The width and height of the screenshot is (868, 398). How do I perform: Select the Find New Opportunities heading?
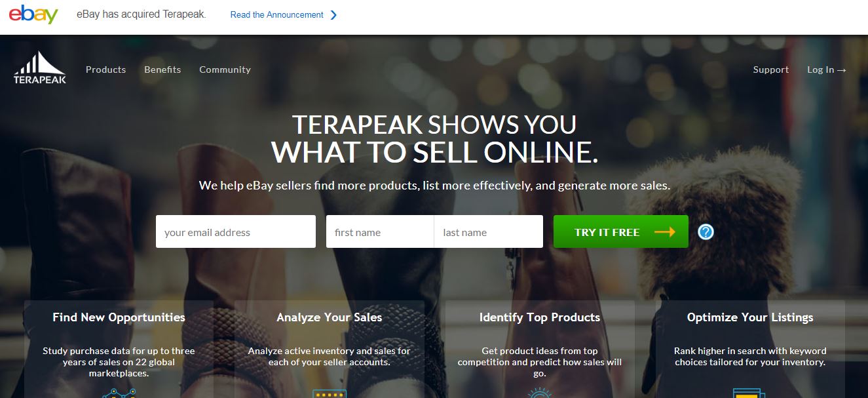pos(119,317)
